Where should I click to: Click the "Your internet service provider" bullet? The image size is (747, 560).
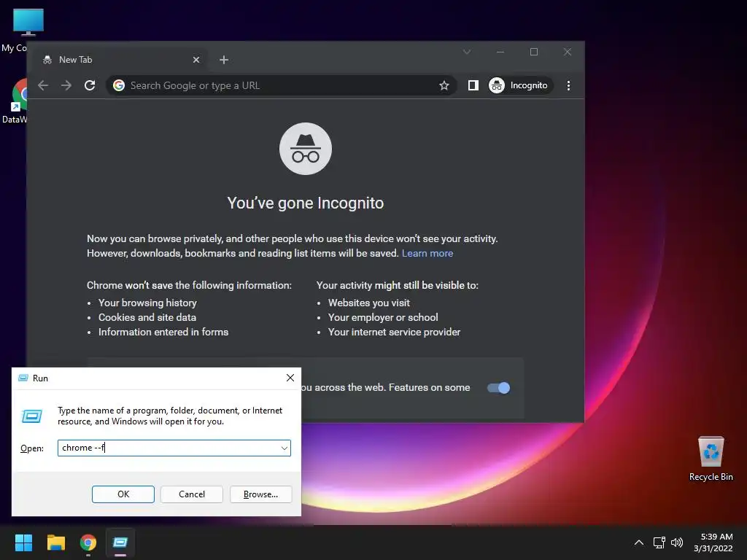point(394,332)
